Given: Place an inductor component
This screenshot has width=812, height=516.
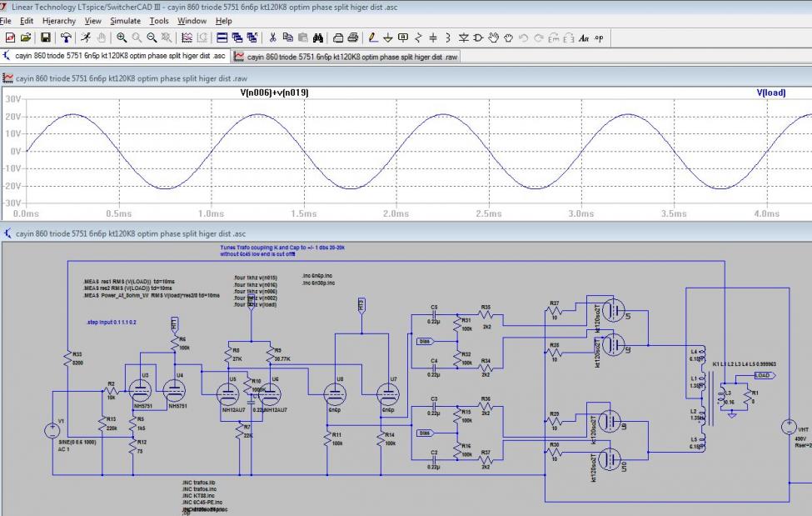Looking at the screenshot, I should click(448, 38).
